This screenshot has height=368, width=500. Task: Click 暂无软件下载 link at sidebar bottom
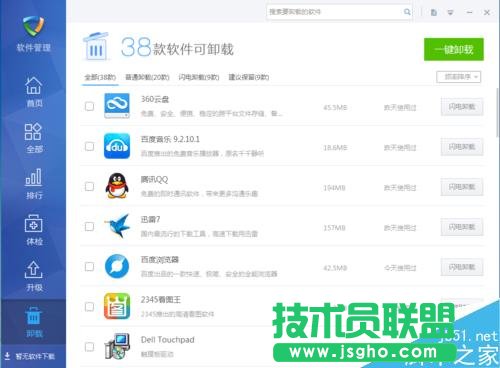coord(35,356)
